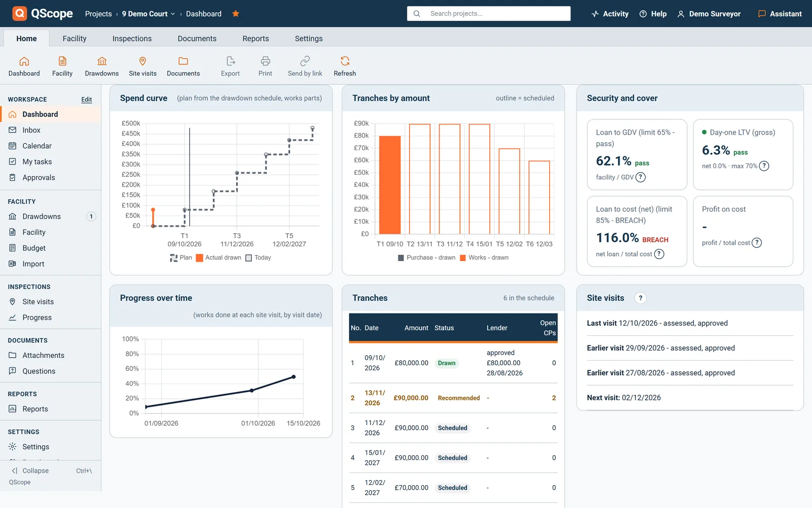Open Budget in the sidebar
Image resolution: width=812 pixels, height=508 pixels.
(51, 248)
